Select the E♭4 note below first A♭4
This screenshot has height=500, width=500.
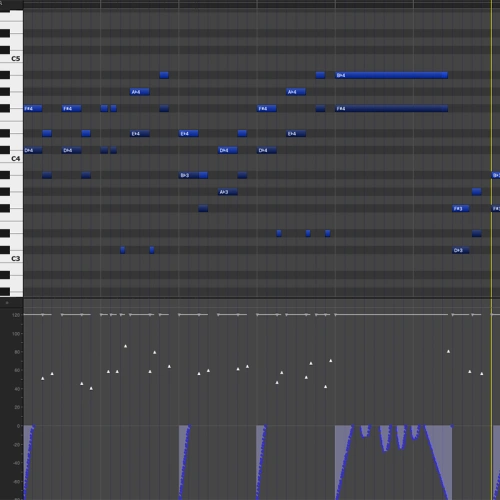click(140, 134)
